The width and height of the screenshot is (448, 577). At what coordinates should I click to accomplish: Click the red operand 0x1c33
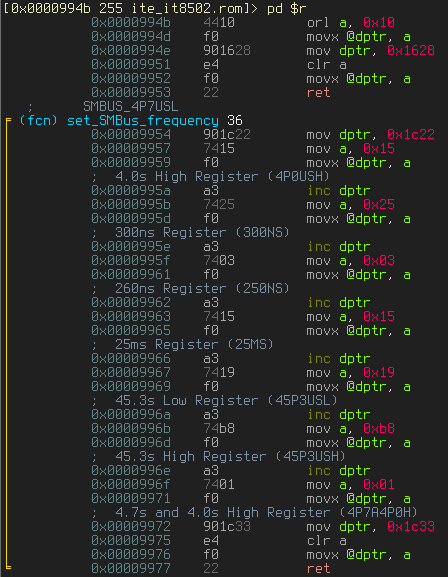[411, 526]
